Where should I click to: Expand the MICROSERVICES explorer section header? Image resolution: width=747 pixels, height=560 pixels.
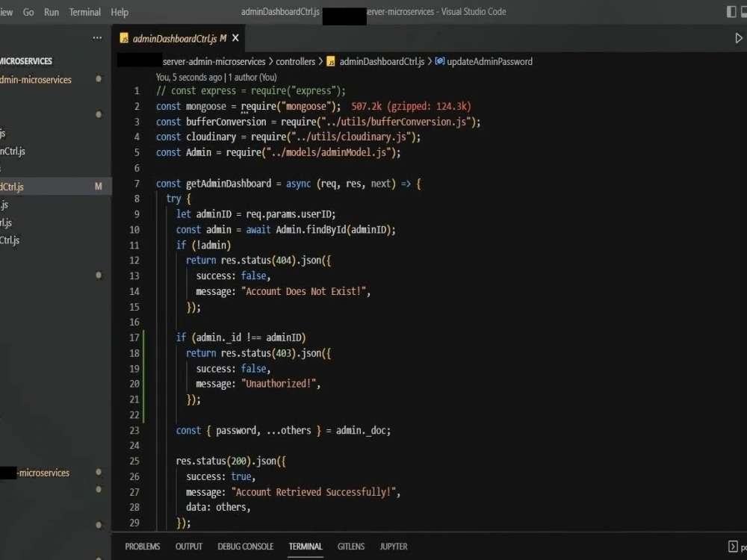click(x=26, y=61)
